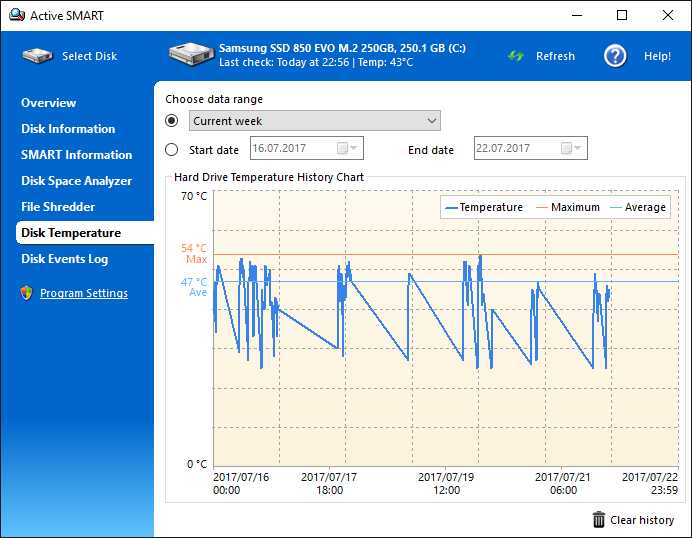
Task: Open the File Shredder section
Action: [x=58, y=207]
